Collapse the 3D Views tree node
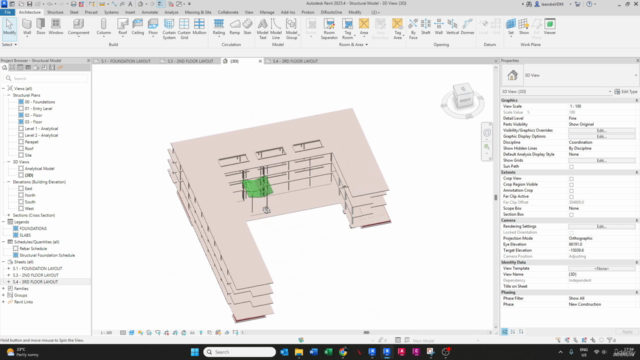The height and width of the screenshot is (360, 640). click(x=9, y=162)
